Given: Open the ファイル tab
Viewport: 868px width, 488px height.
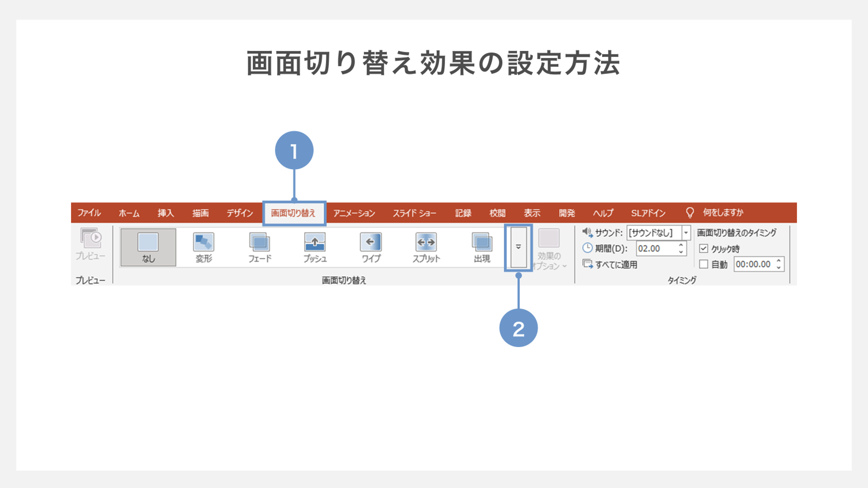Looking at the screenshot, I should [x=89, y=213].
